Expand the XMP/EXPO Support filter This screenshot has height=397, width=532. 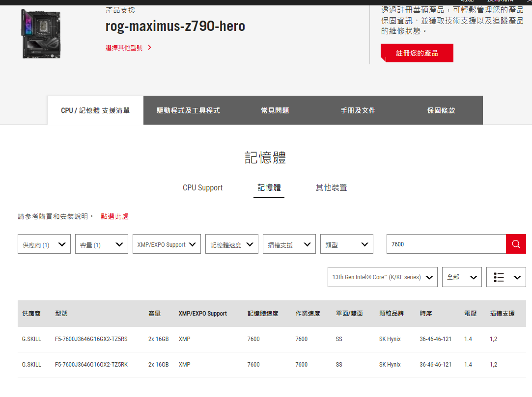(167, 244)
